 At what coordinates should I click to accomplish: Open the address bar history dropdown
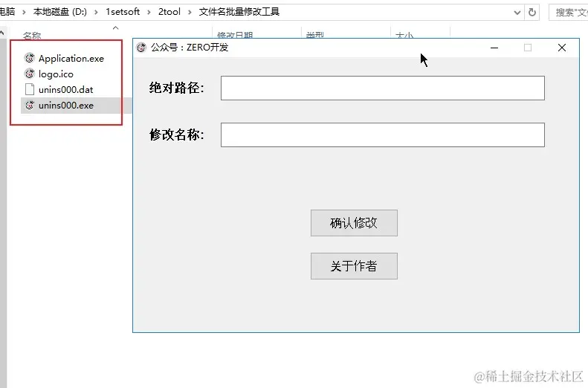click(517, 13)
